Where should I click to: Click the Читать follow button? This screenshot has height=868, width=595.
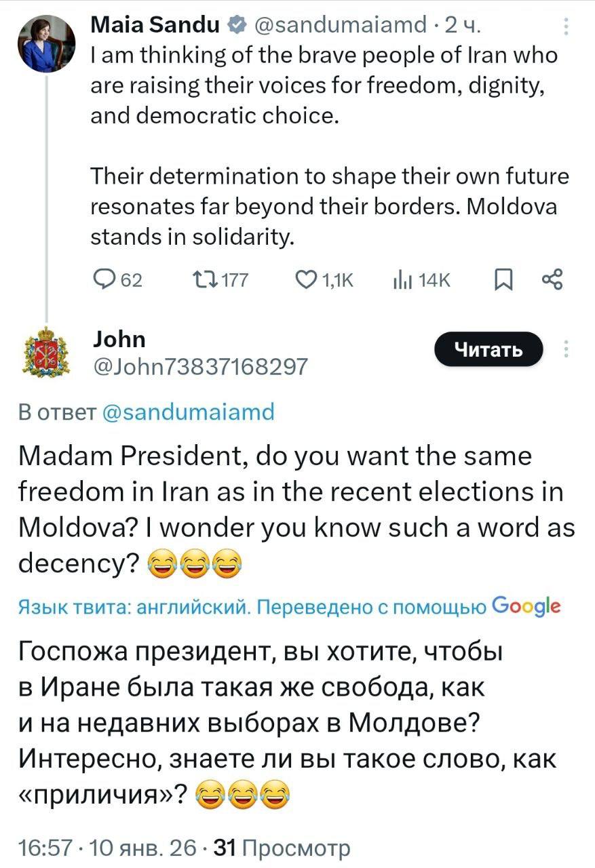point(488,349)
